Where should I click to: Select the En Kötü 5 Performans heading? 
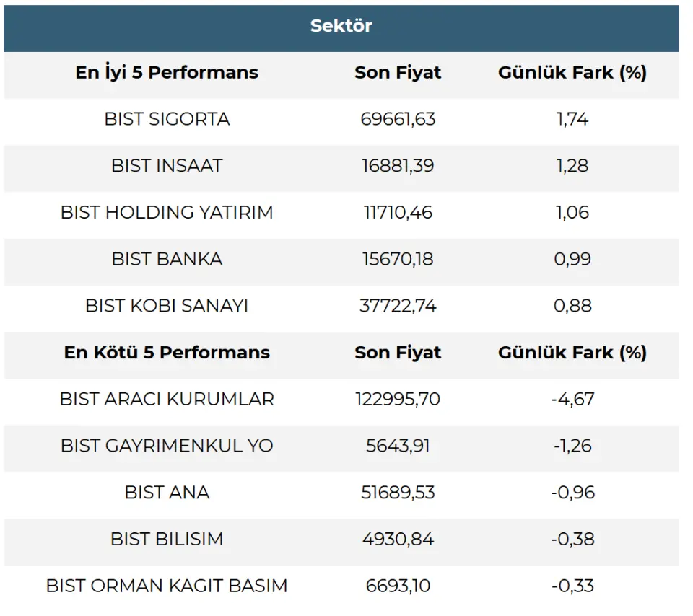pyautogui.click(x=167, y=353)
